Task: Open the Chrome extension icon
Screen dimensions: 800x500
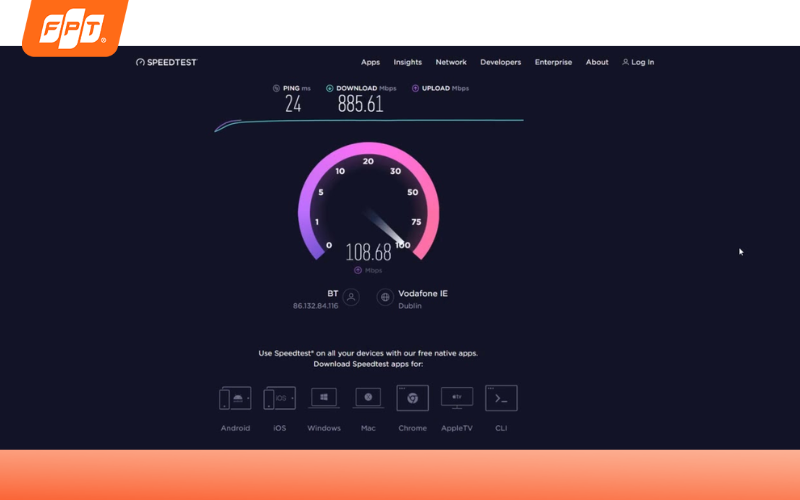Action: [413, 398]
